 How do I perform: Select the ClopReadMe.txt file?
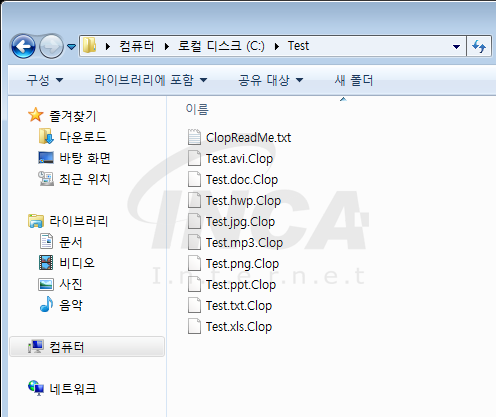(239, 137)
